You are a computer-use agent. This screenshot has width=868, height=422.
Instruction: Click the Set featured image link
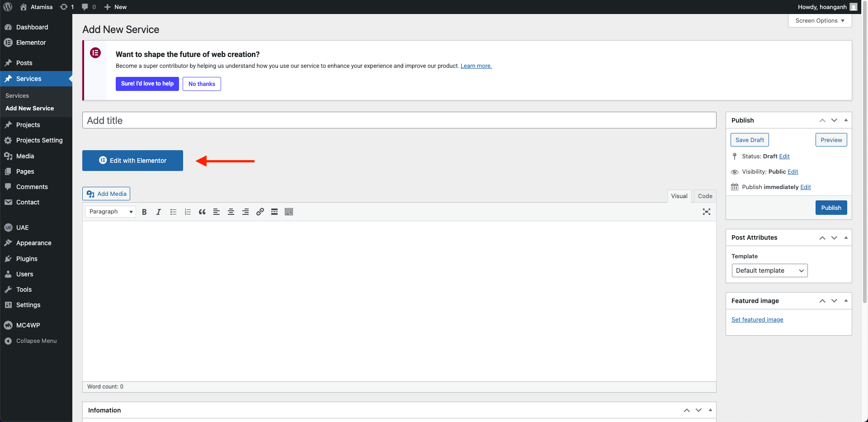coord(757,320)
